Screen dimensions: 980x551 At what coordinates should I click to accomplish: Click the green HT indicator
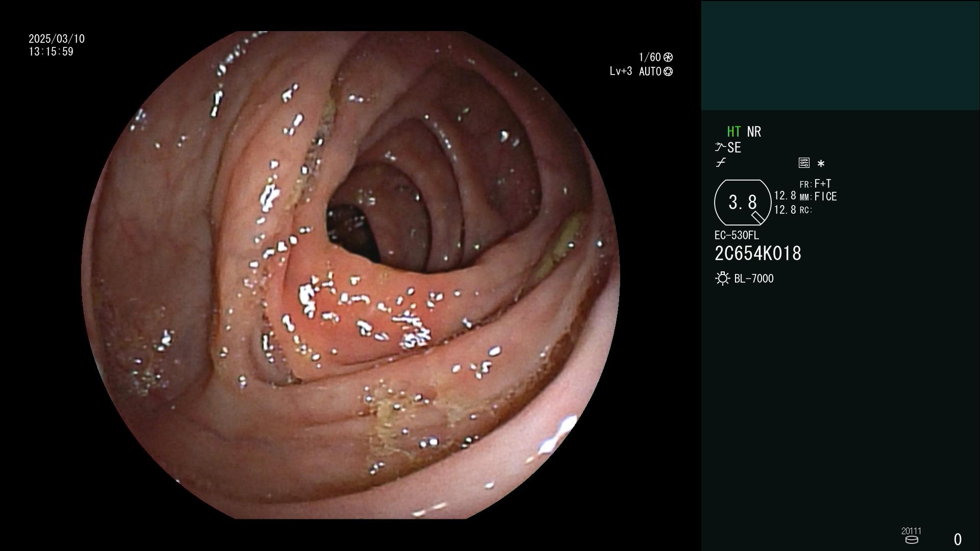pos(733,132)
